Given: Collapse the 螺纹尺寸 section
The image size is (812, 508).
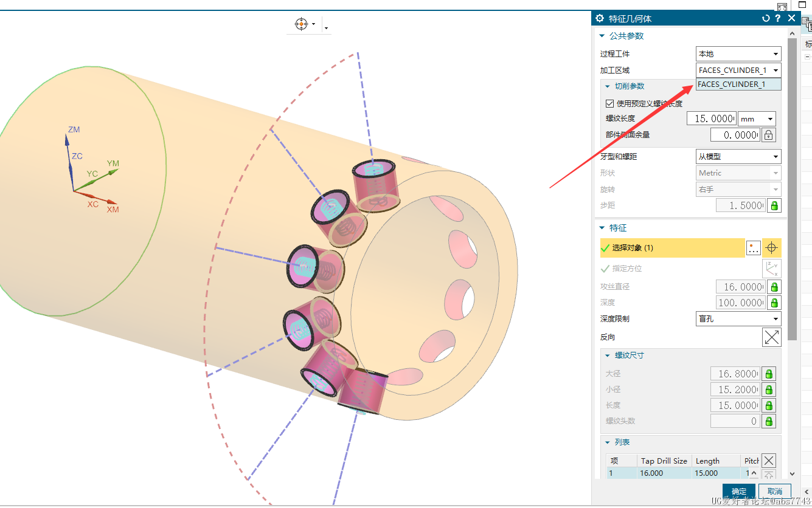Looking at the screenshot, I should pyautogui.click(x=607, y=355).
